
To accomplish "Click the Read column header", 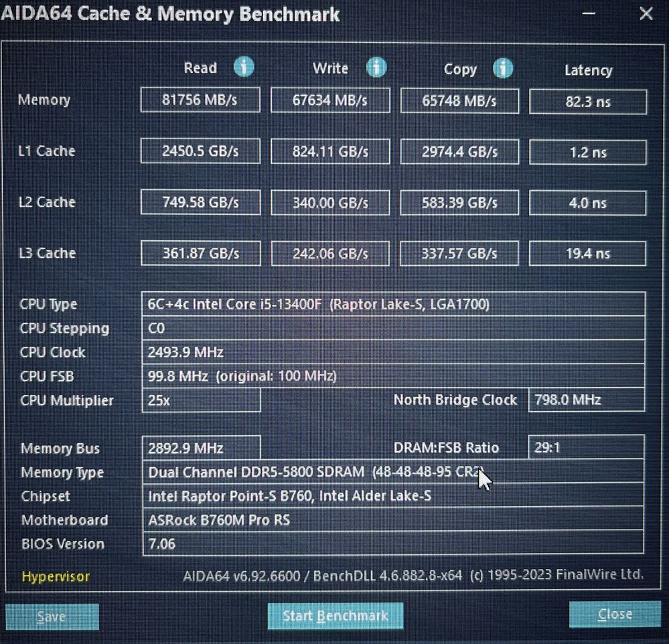I will click(200, 68).
